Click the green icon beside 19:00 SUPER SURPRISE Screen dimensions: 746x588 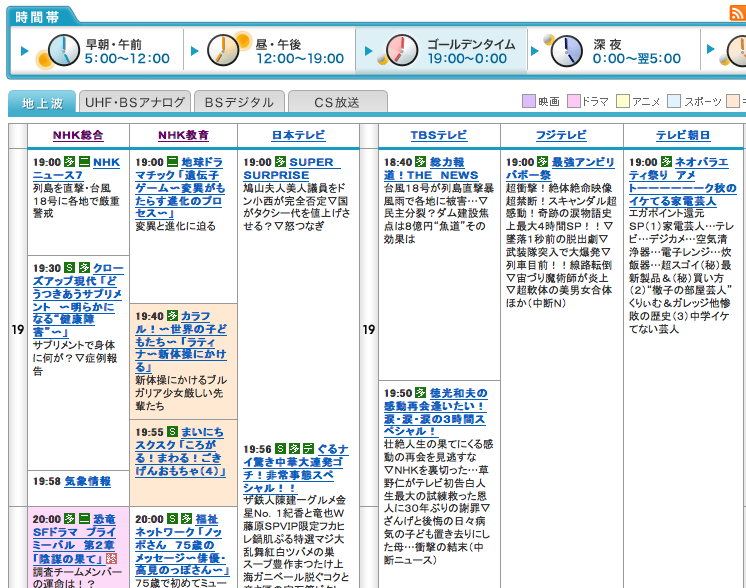tap(281, 162)
